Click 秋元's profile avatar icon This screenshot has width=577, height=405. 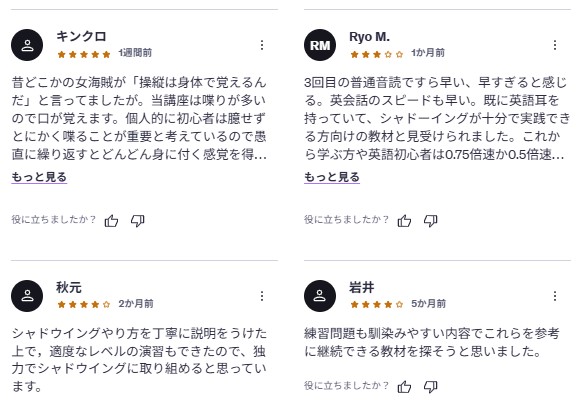pos(27,296)
